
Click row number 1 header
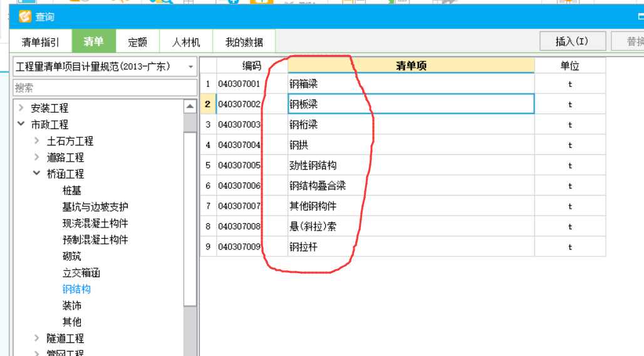(x=208, y=84)
